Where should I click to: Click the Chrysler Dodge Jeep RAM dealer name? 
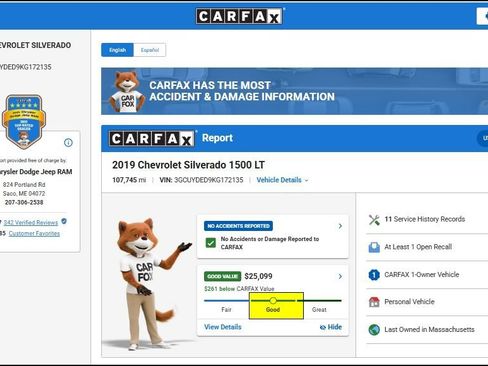(36, 172)
